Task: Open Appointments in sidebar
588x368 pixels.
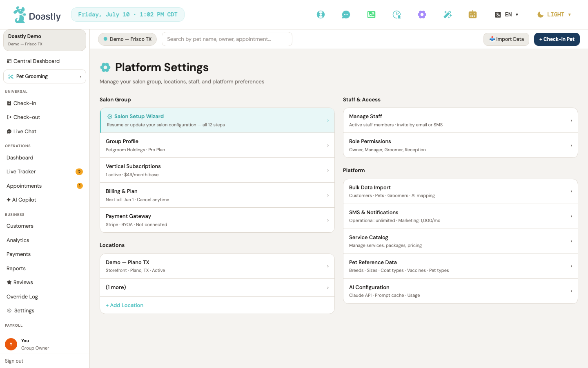Action: click(x=45, y=186)
